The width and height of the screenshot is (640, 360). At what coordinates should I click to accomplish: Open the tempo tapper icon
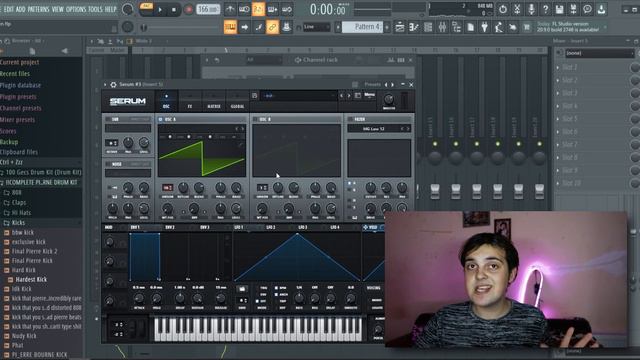coord(498,27)
